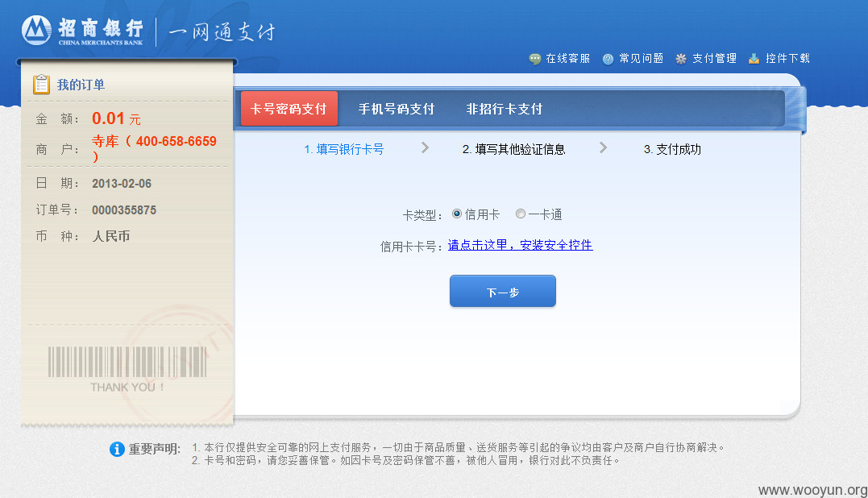Screen dimensions: 868x498
Task: Click the 我的订单 heading
Action: click(x=81, y=85)
